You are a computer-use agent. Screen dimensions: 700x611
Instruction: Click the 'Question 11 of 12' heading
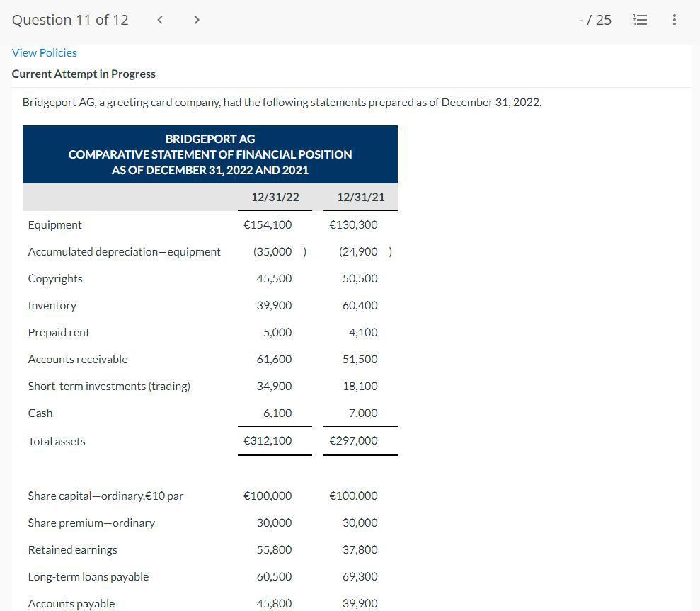pyautogui.click(x=70, y=20)
